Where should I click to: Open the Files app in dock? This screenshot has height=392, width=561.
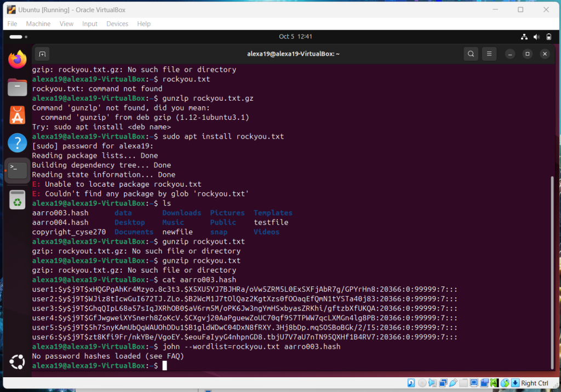18,87
